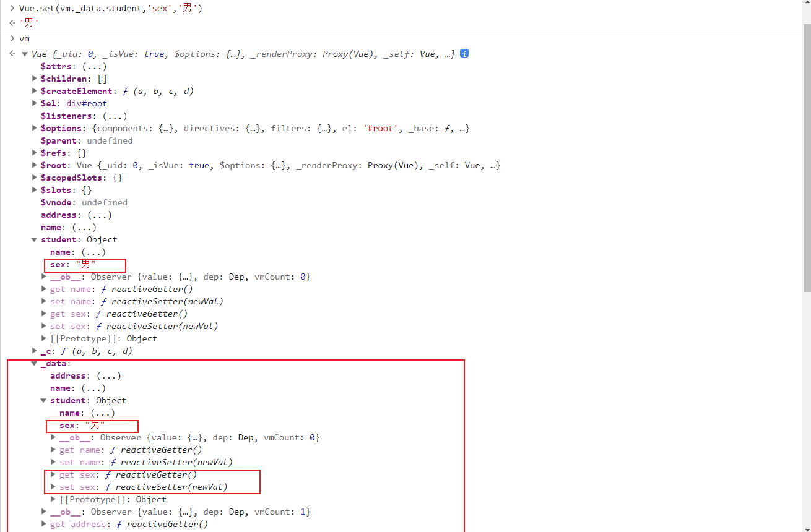Expand get sex getter inside _data student
Viewport: 811px width, 532px height.
[x=53, y=474]
